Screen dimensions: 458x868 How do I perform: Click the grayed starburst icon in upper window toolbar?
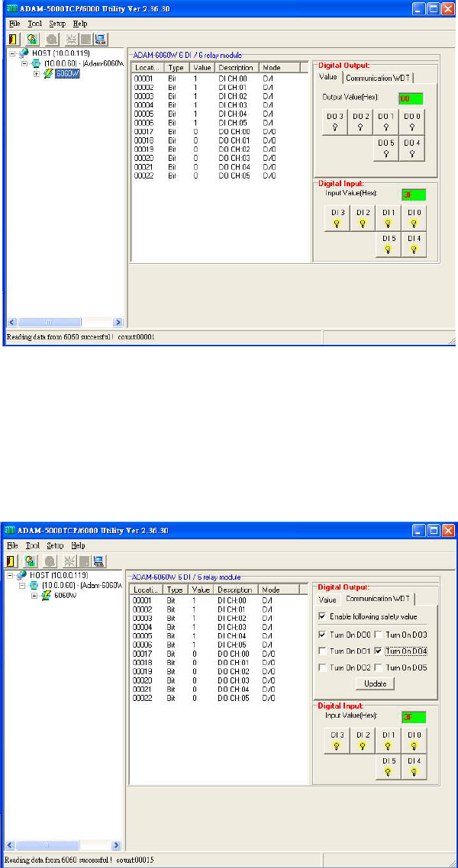click(72, 39)
